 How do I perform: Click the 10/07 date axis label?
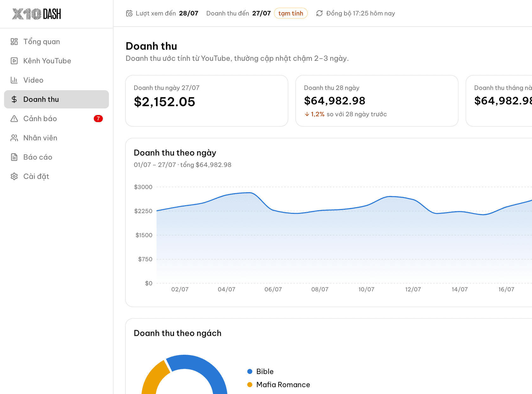[366, 289]
